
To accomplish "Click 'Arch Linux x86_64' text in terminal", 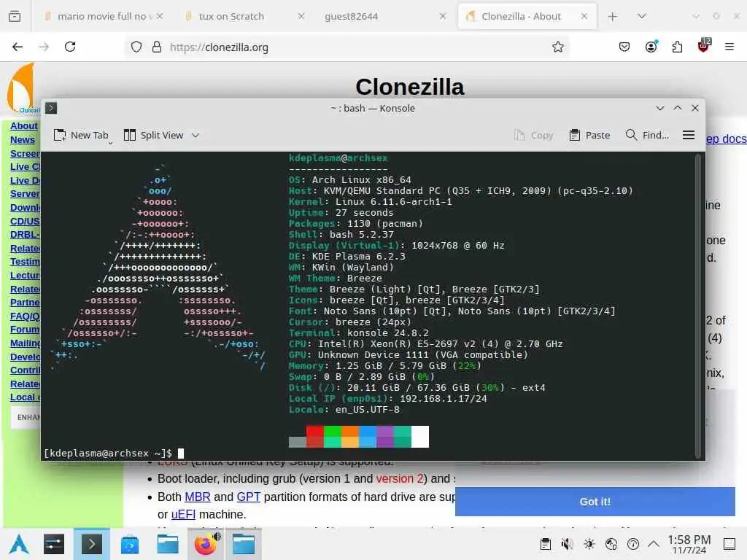I will coord(361,180).
